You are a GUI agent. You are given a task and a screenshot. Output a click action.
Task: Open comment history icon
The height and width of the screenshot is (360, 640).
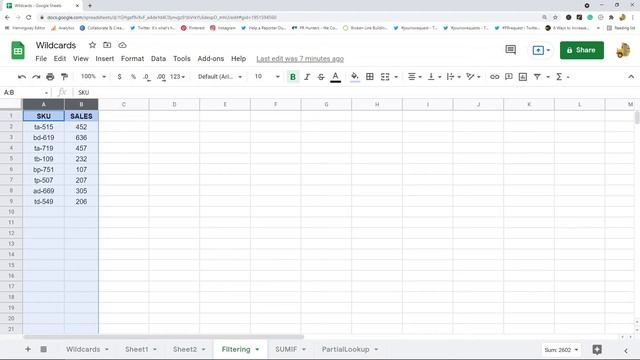click(x=511, y=50)
